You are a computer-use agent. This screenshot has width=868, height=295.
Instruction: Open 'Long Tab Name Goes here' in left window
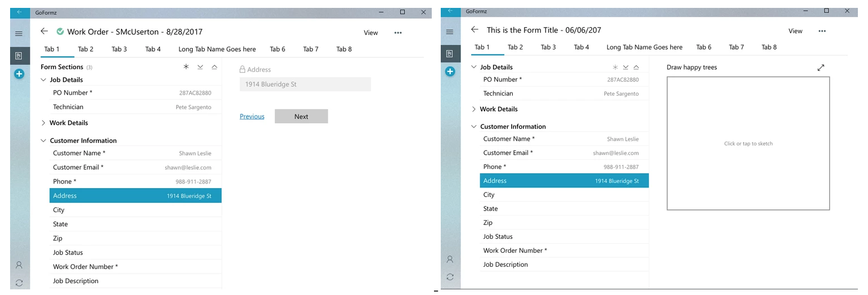(217, 49)
